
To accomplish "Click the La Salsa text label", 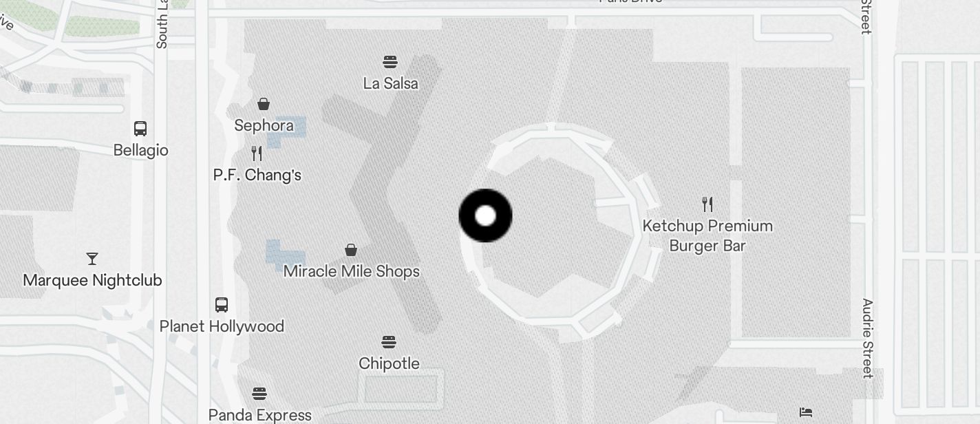I will point(391,83).
